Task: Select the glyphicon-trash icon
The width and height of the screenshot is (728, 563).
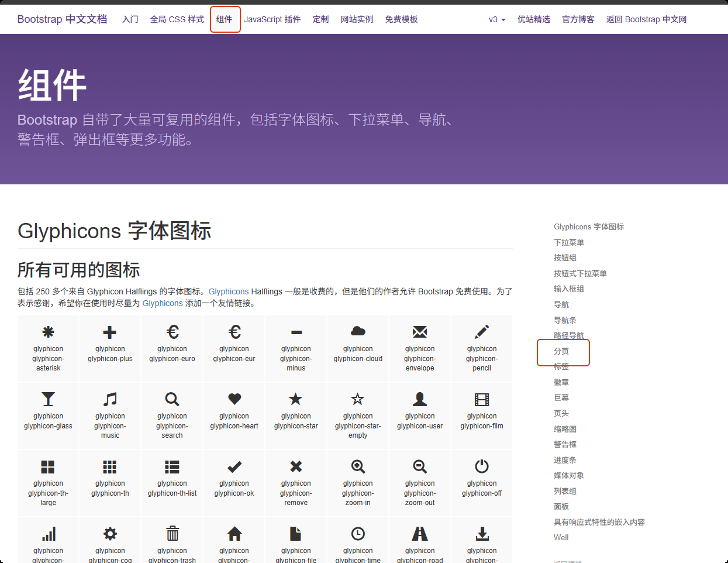Action: tap(172, 533)
